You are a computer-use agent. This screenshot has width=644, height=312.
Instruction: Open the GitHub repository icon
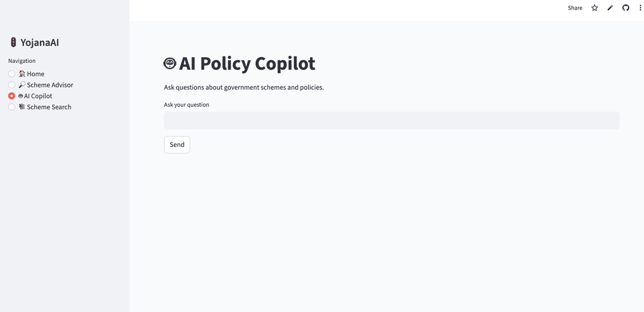tap(626, 8)
